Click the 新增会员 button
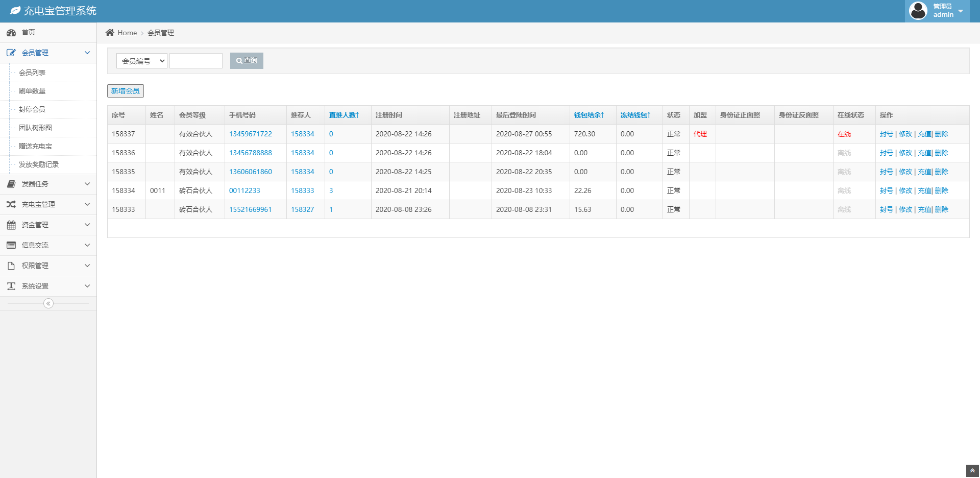980x478 pixels. [126, 91]
